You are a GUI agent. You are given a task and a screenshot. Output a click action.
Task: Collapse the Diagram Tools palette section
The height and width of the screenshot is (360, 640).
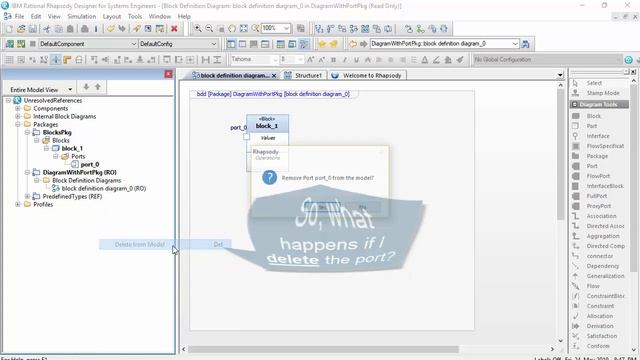574,105
